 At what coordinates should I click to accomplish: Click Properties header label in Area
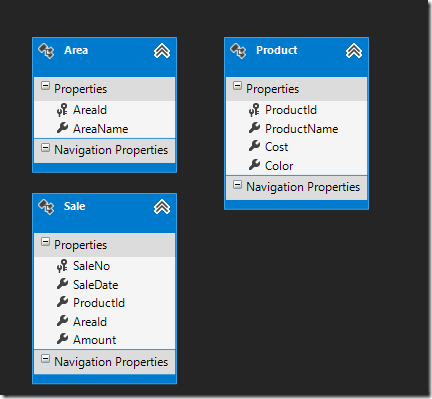pyautogui.click(x=81, y=89)
